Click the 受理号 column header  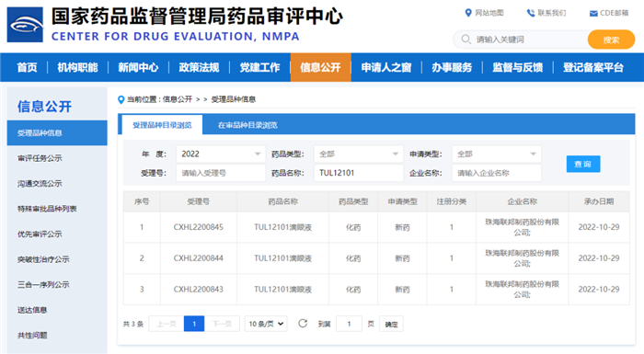199,201
